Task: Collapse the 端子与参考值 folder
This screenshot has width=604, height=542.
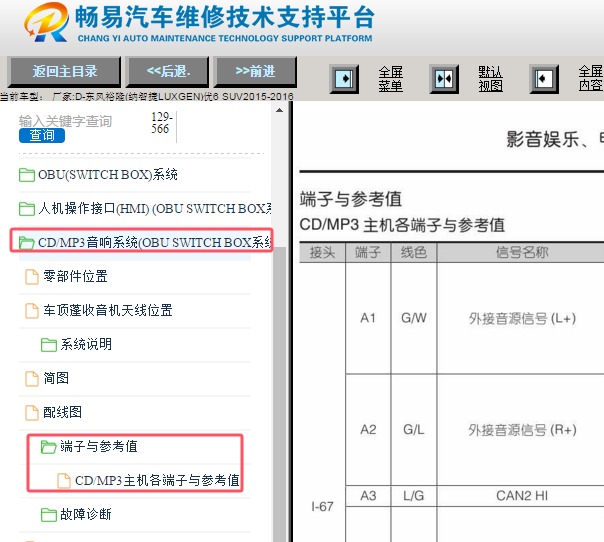Action: click(x=99, y=446)
